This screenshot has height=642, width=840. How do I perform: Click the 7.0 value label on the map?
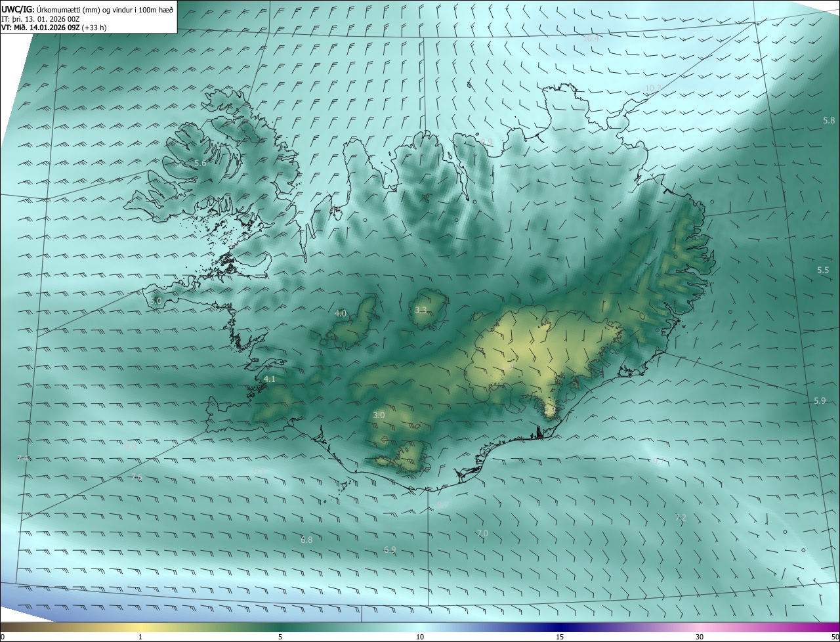482,534
